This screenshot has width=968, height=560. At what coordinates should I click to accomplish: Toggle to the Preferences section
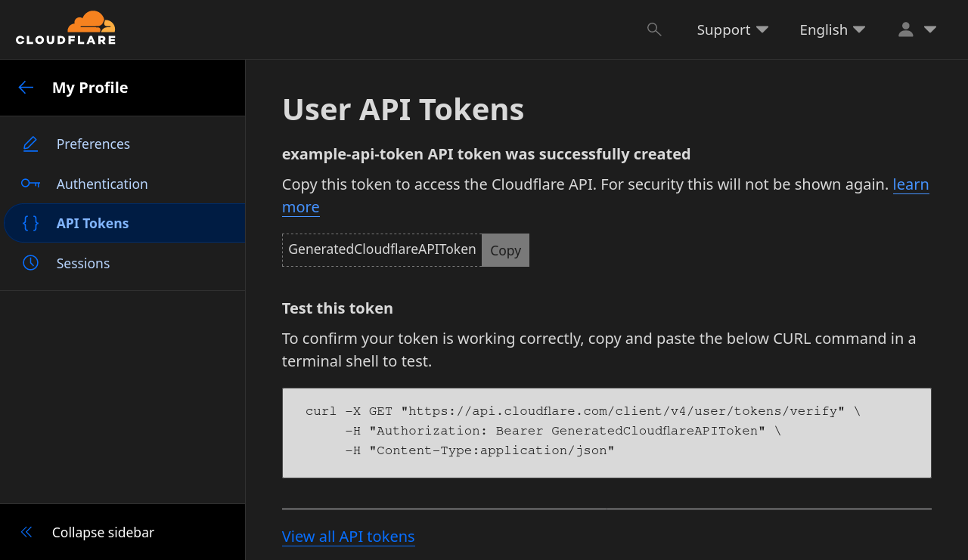pyautogui.click(x=93, y=144)
